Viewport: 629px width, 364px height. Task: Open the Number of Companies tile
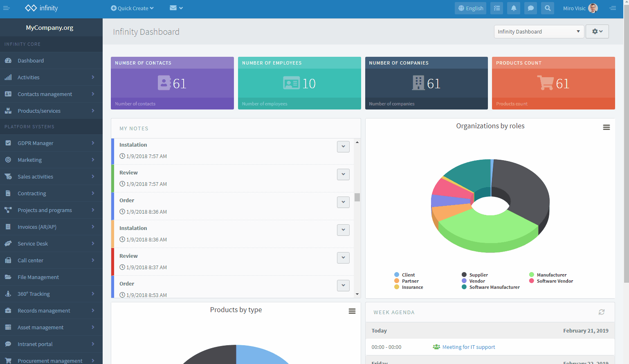[x=426, y=83]
